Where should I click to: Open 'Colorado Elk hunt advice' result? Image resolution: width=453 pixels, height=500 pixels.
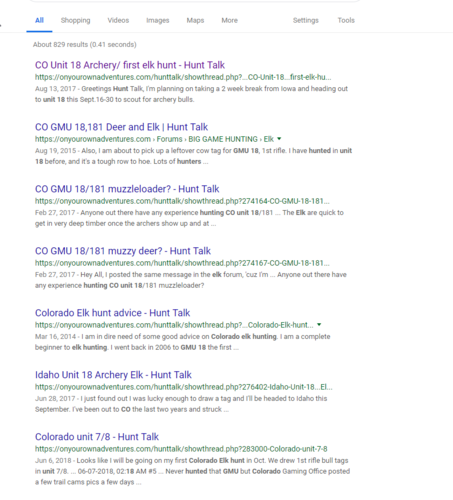112,313
